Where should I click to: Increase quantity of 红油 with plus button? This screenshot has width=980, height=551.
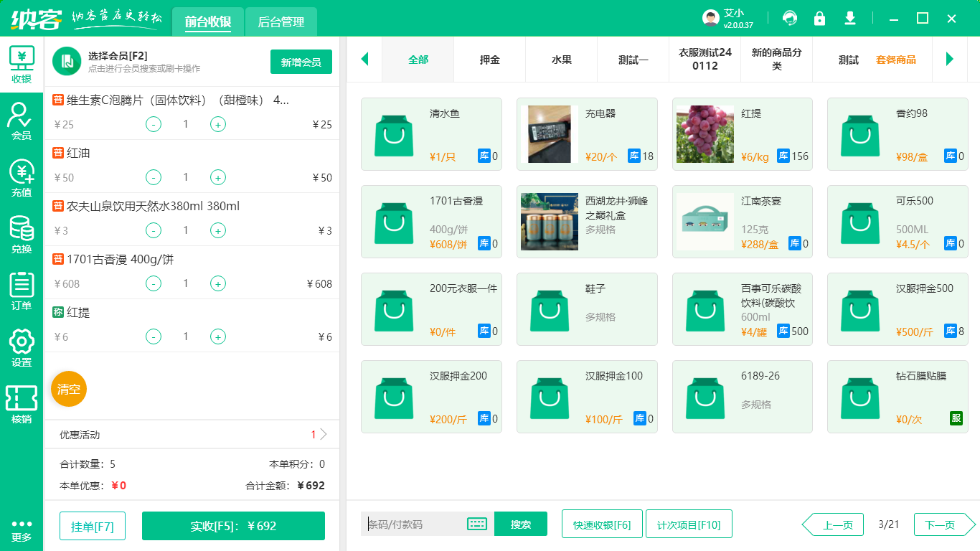coord(218,177)
